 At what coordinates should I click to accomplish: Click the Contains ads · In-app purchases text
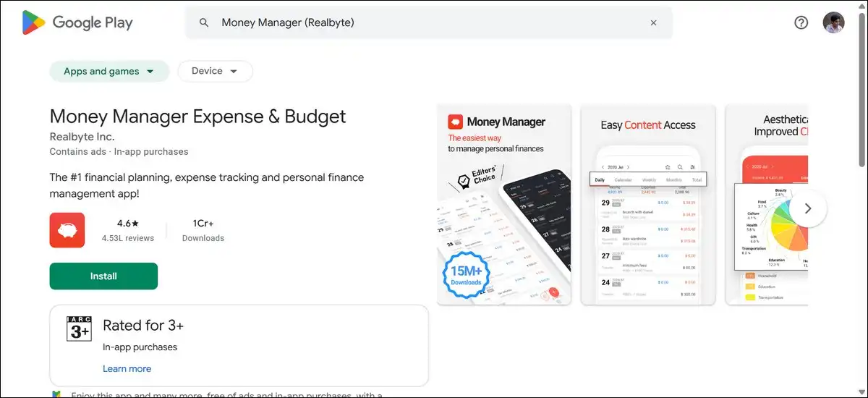click(119, 152)
